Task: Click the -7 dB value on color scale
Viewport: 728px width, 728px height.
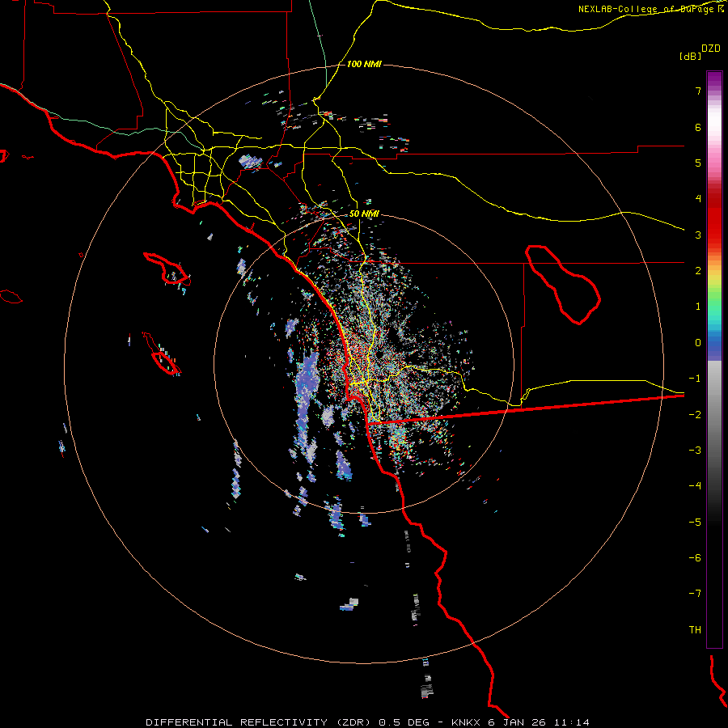Action: tap(695, 594)
